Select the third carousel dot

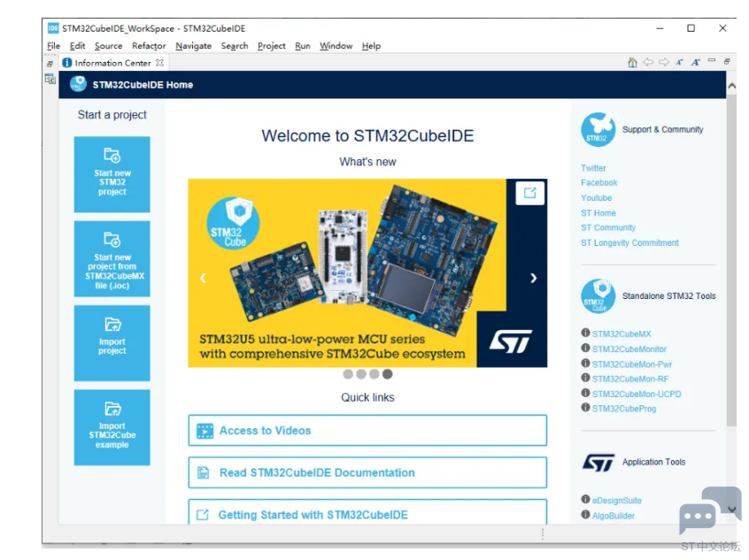pos(374,374)
